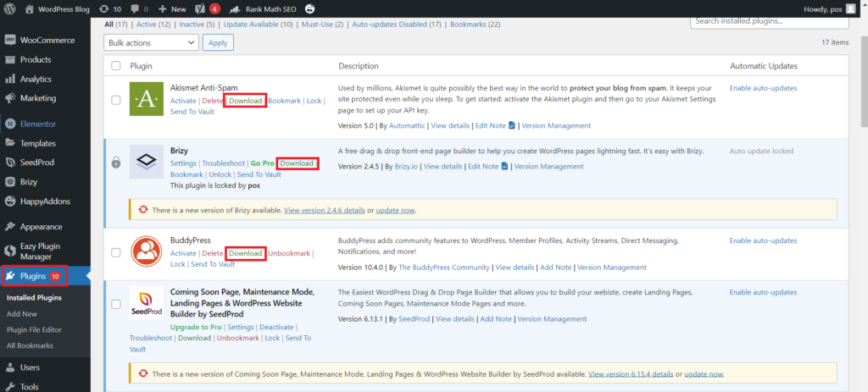The height and width of the screenshot is (392, 868).
Task: Open the Yoast icon with 4 notifications
Action: [x=200, y=8]
